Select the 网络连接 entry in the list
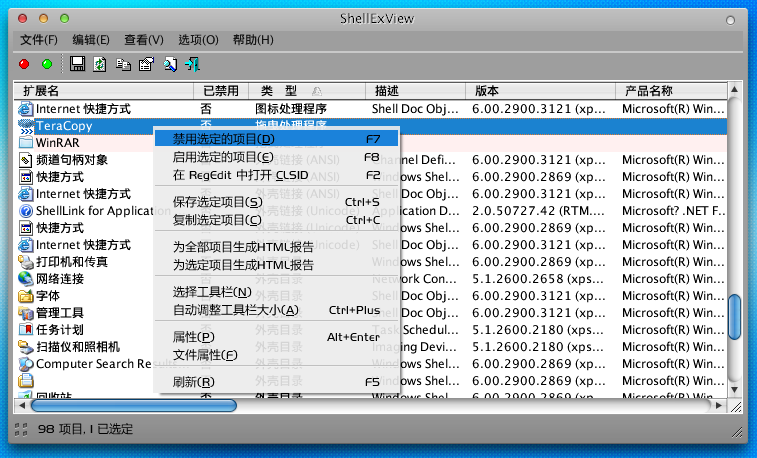Screen dimensions: 757x458 (x=59, y=279)
